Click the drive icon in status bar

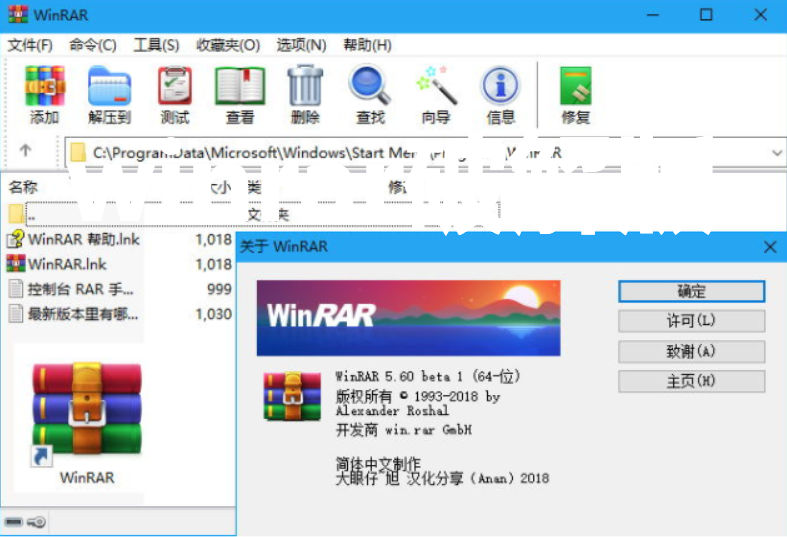(14, 522)
